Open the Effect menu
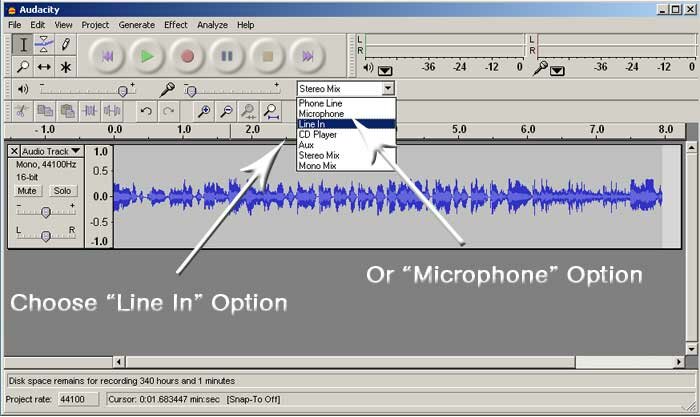Viewport: 700px width, 417px height. click(175, 25)
